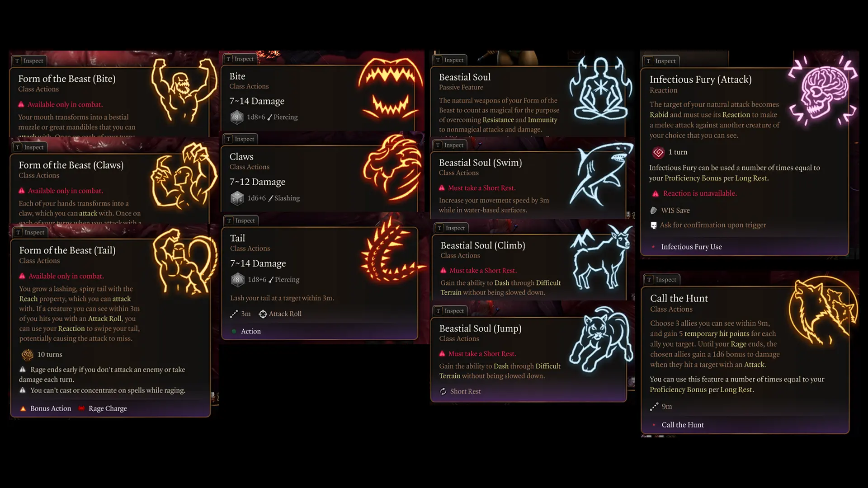Click the Rabid keyword link in Infectious Fury
868x488 pixels.
coord(659,115)
